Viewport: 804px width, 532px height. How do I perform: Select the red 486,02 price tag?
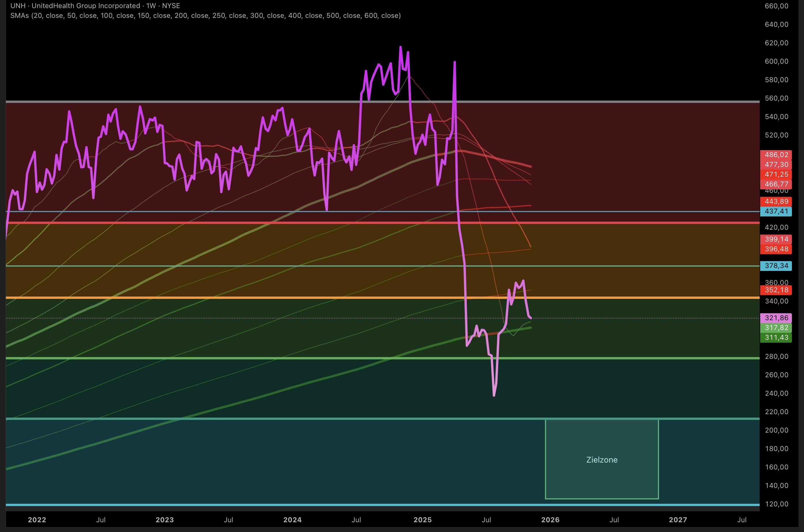[x=776, y=155]
